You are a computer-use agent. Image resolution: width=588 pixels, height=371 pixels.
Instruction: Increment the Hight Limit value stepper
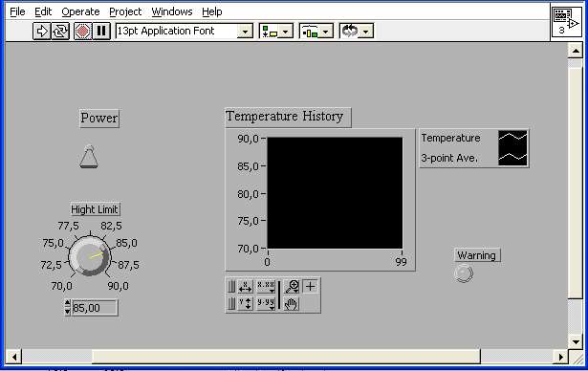tap(67, 303)
